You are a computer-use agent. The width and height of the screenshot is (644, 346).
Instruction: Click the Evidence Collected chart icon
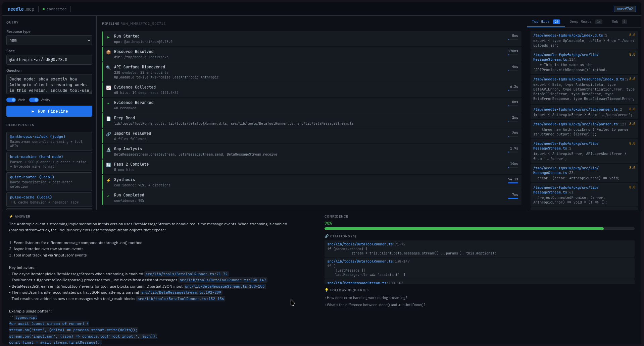[x=108, y=88]
